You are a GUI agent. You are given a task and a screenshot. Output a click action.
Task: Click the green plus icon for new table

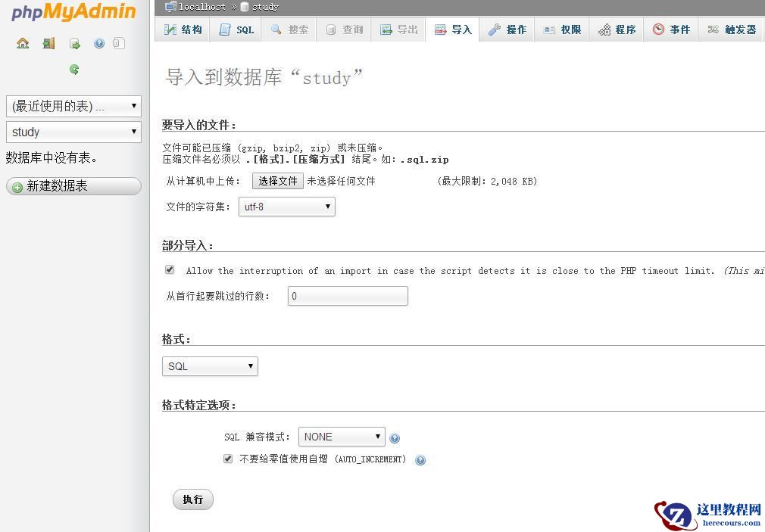coord(17,187)
